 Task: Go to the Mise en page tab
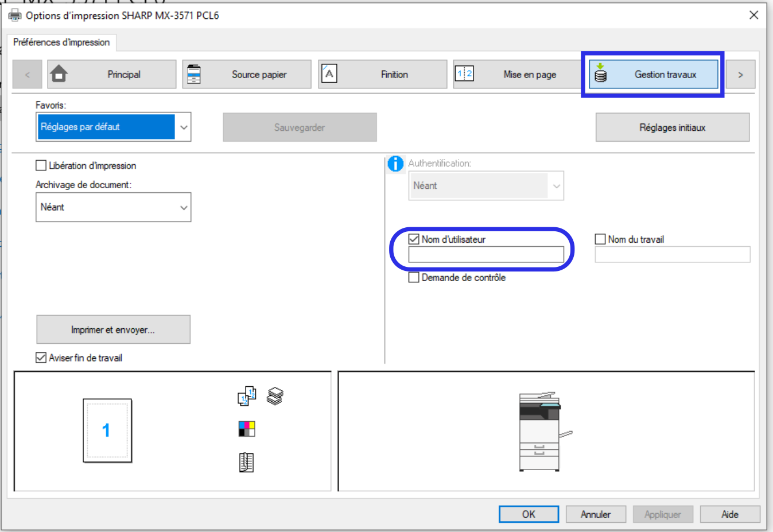[517, 74]
